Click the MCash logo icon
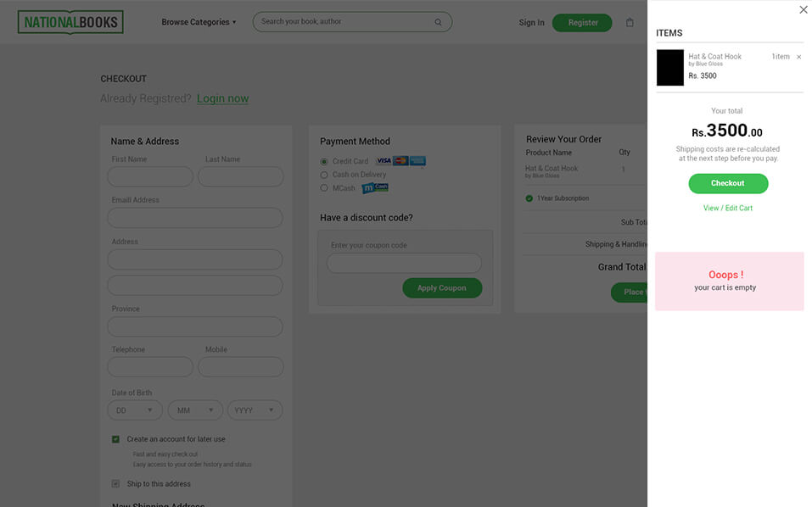The height and width of the screenshot is (507, 812). coord(374,188)
